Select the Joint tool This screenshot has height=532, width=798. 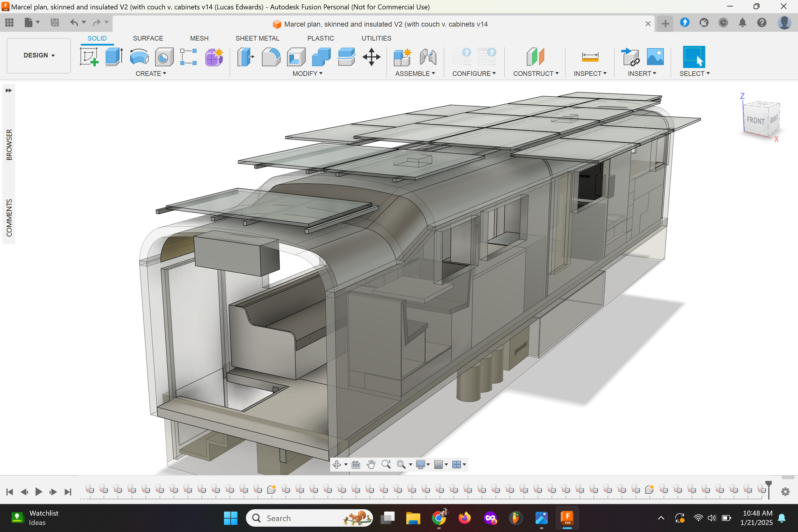click(428, 57)
